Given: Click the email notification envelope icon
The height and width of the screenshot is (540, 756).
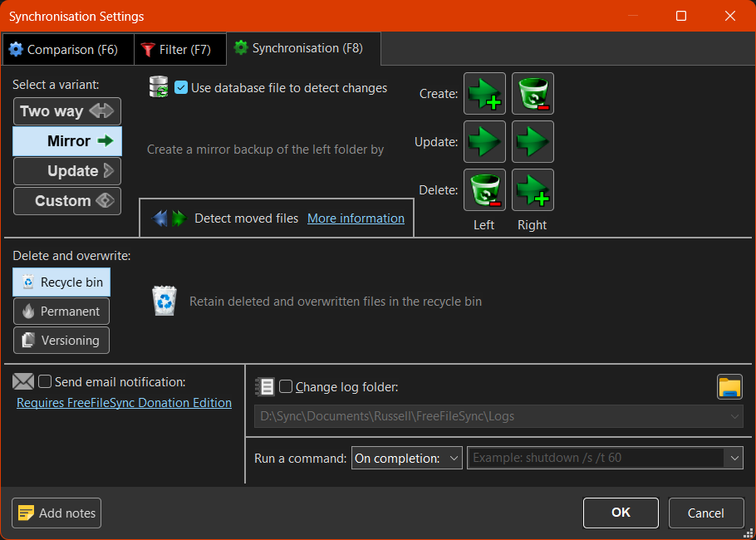Looking at the screenshot, I should pyautogui.click(x=23, y=380).
